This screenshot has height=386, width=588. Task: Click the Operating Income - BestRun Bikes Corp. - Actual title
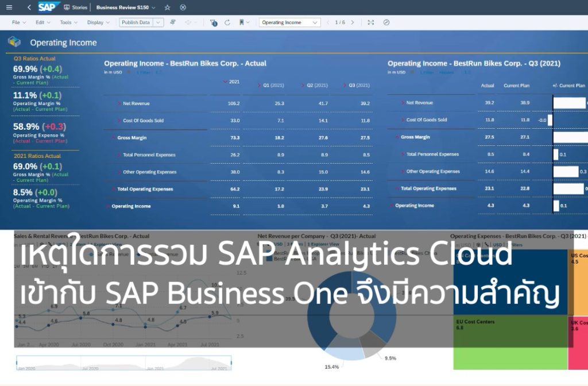pyautogui.click(x=185, y=63)
